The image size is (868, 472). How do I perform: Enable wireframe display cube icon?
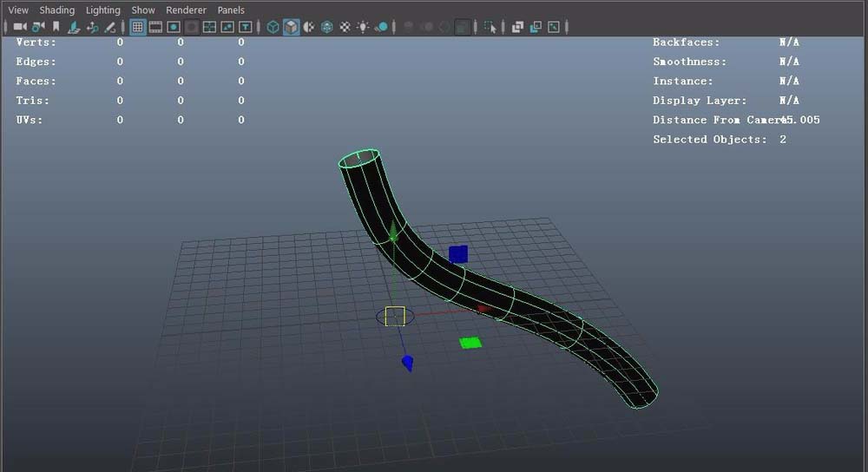tap(273, 27)
